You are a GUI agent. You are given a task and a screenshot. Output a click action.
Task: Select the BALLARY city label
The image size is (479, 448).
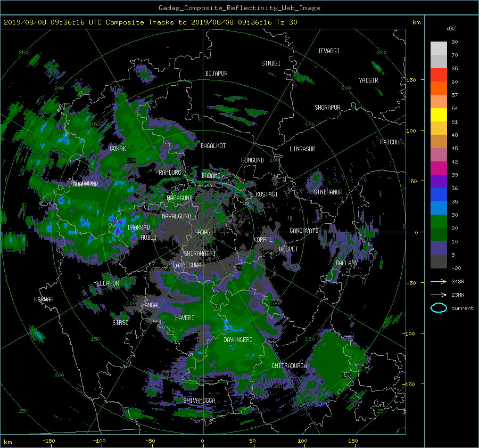[346, 263]
